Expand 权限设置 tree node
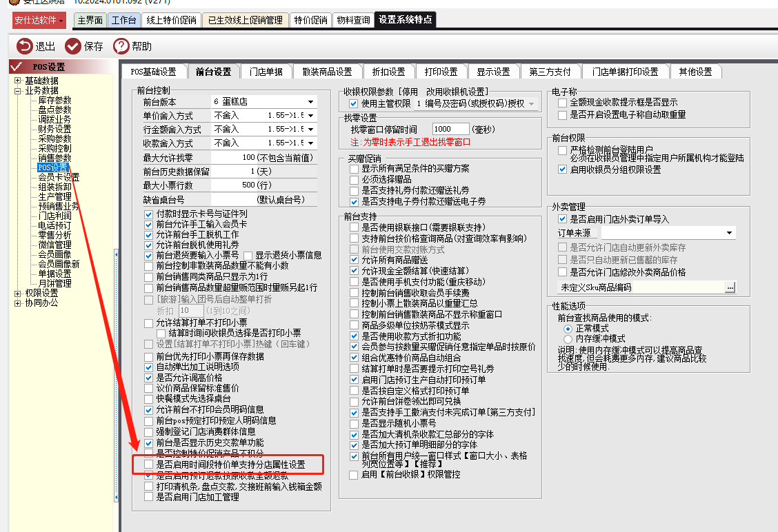 pos(18,294)
